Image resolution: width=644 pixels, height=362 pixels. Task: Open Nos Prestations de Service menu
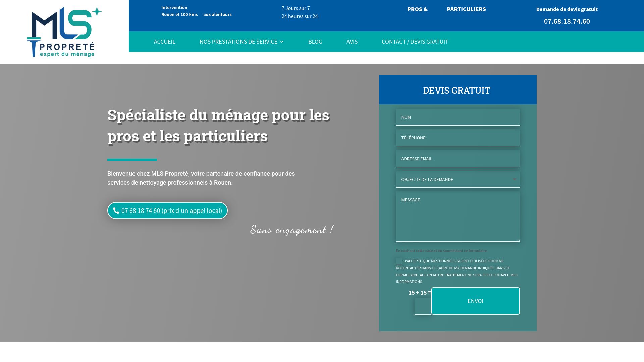(x=238, y=42)
